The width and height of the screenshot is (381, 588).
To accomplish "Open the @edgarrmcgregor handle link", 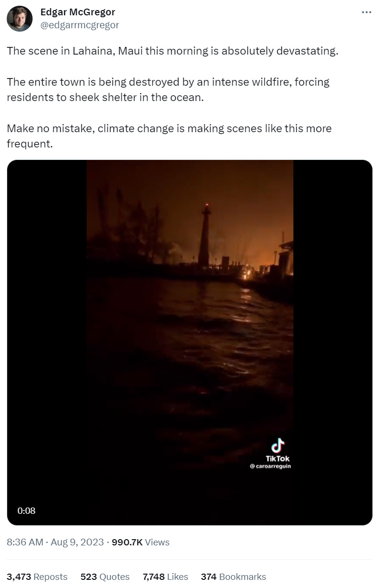I will point(79,24).
